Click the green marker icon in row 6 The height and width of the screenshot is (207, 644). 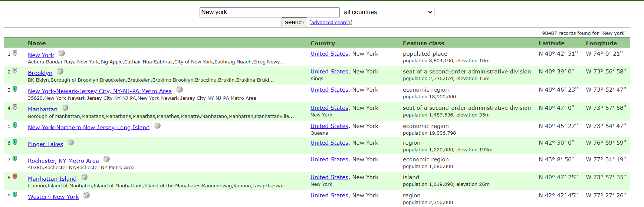15,142
